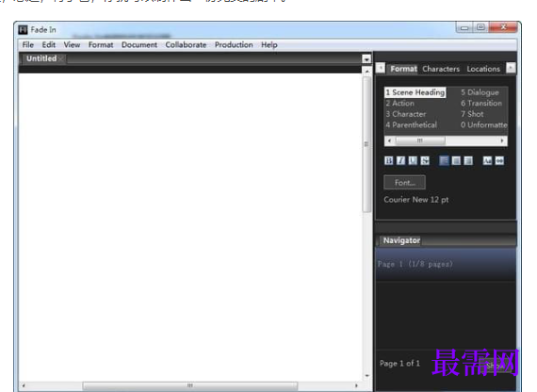Click document horizontal scrollbar left arrow
Screen dimensions: 537x392
coord(24,385)
